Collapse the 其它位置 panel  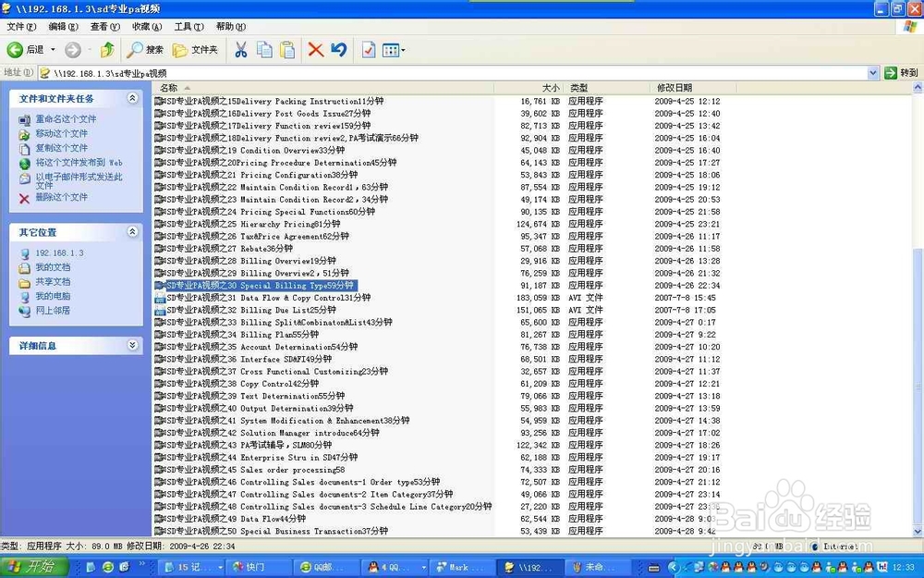(132, 232)
